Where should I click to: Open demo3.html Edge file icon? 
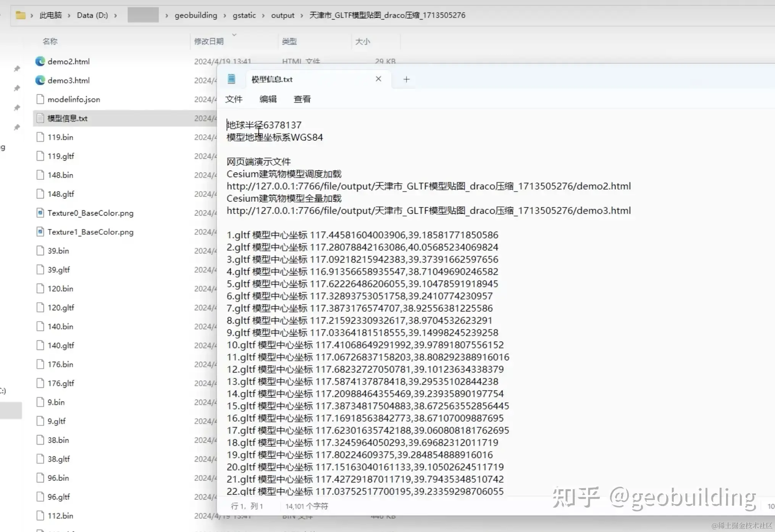40,80
